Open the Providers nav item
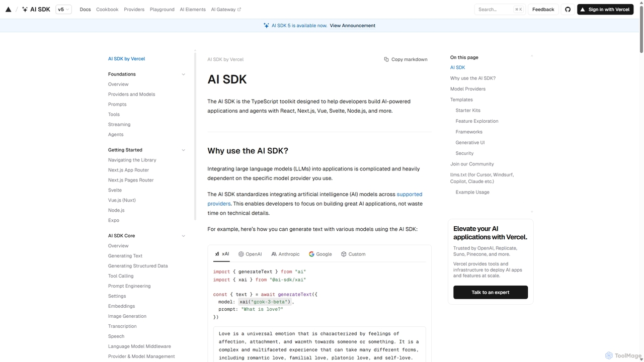644x362 pixels. coord(134,10)
